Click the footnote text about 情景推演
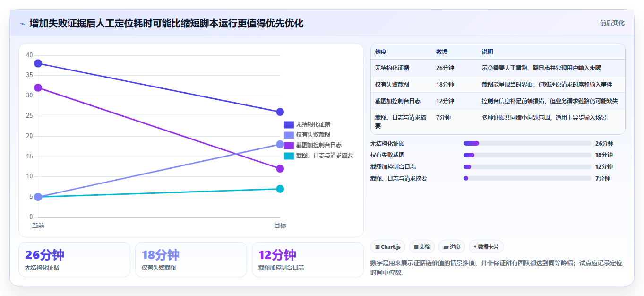The image size is (644, 296). (496, 268)
